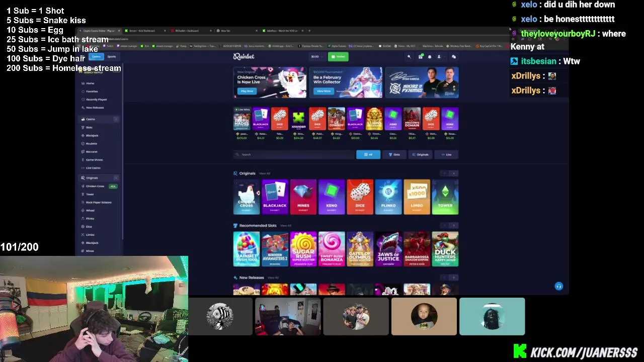
Task: Switch to Stream Kick Dashboard browser tab
Action: click(144, 31)
